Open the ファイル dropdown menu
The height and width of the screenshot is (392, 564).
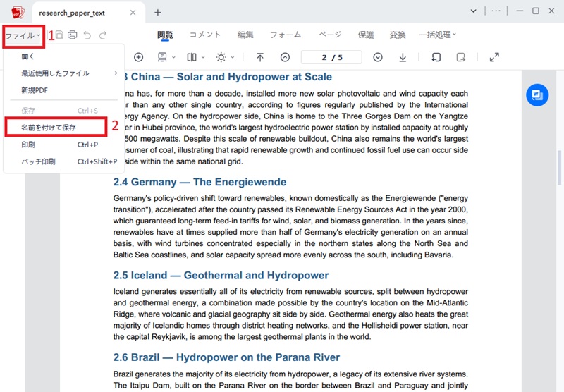point(23,36)
